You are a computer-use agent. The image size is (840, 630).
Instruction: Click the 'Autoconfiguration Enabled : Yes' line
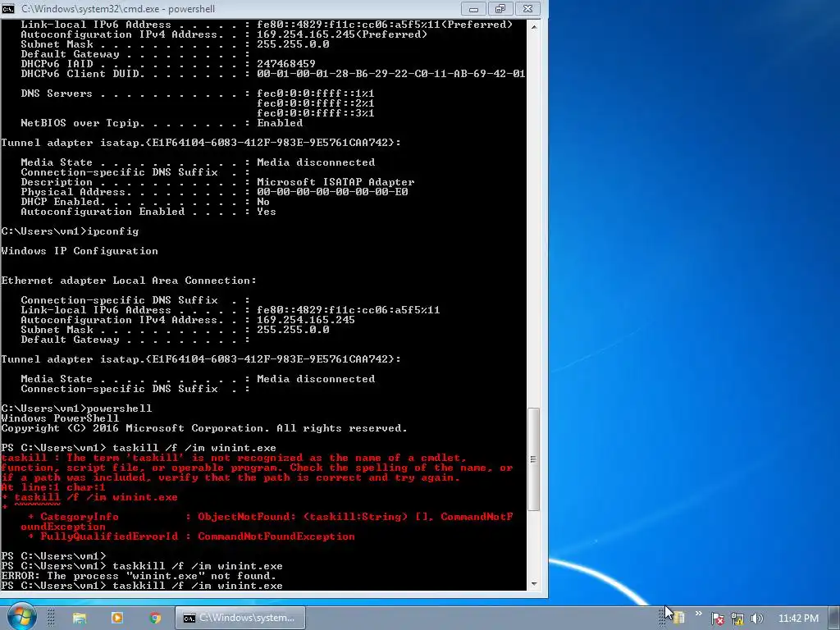click(148, 212)
